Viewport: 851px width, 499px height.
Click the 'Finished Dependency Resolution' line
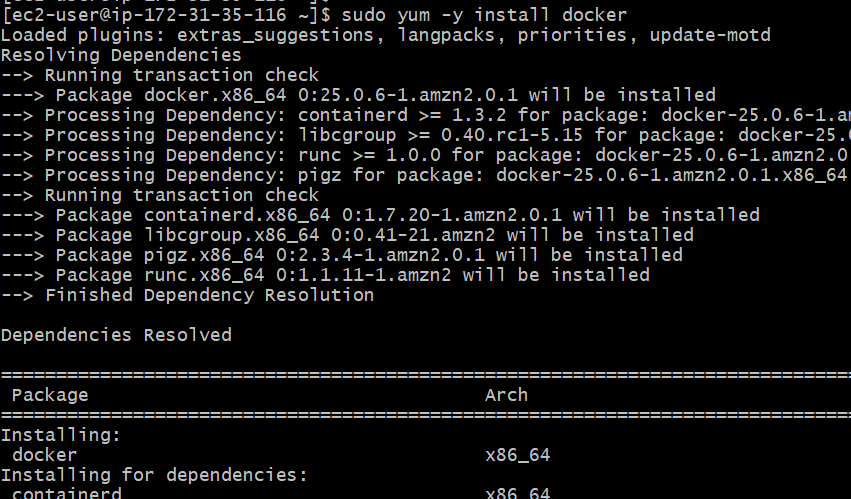[x=187, y=295]
